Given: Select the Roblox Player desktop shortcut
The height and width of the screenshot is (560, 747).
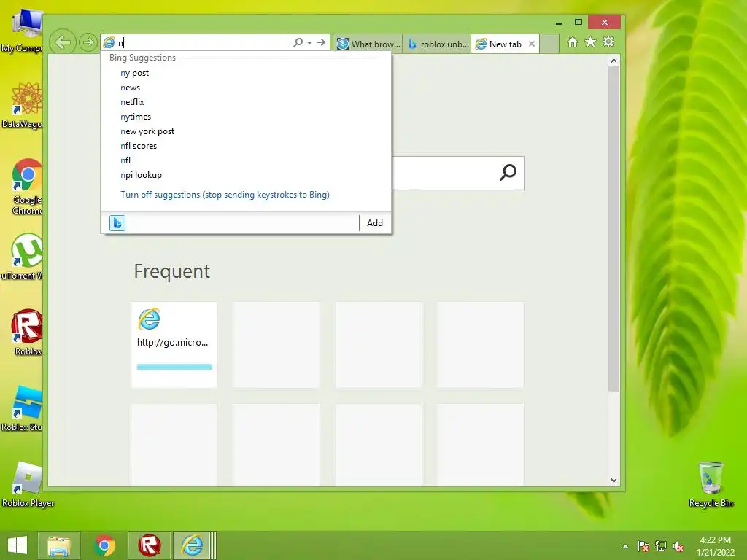Looking at the screenshot, I should pyautogui.click(x=27, y=484).
